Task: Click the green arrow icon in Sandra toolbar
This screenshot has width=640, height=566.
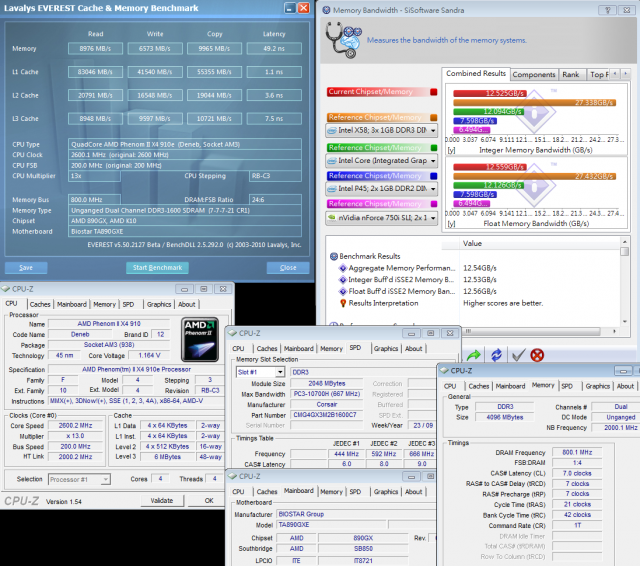Action: (x=473, y=355)
